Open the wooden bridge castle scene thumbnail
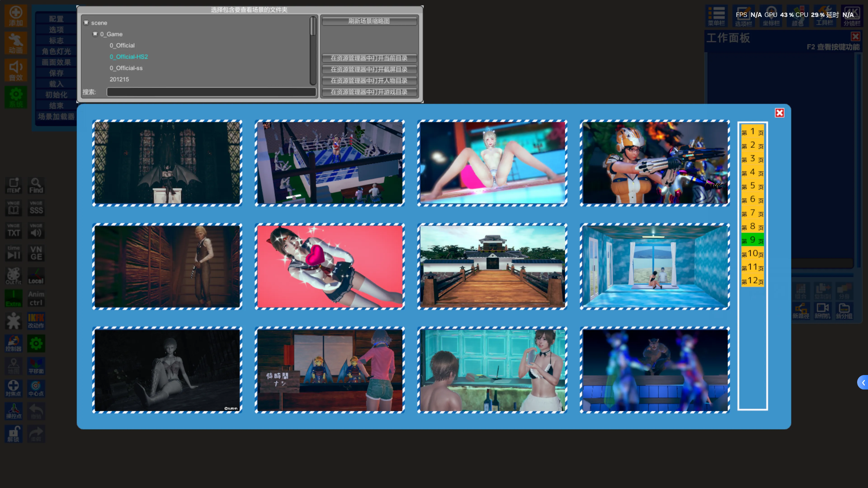Screen dimensions: 868x488 [x=492, y=266]
